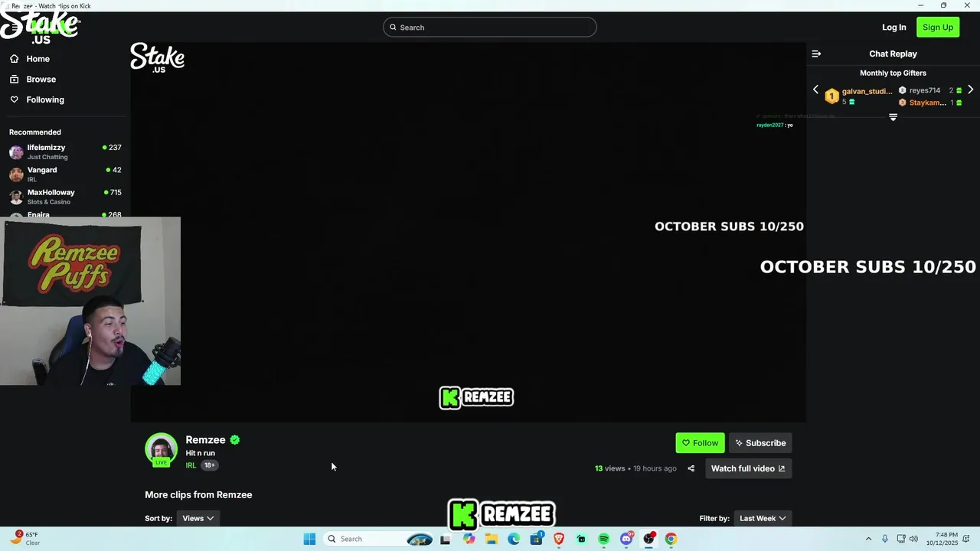
Task: Collapse the Chat Replay panel icon
Action: tap(816, 54)
